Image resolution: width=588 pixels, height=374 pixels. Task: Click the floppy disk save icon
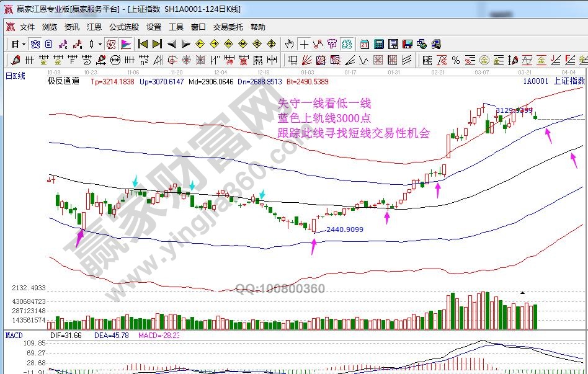(408, 44)
